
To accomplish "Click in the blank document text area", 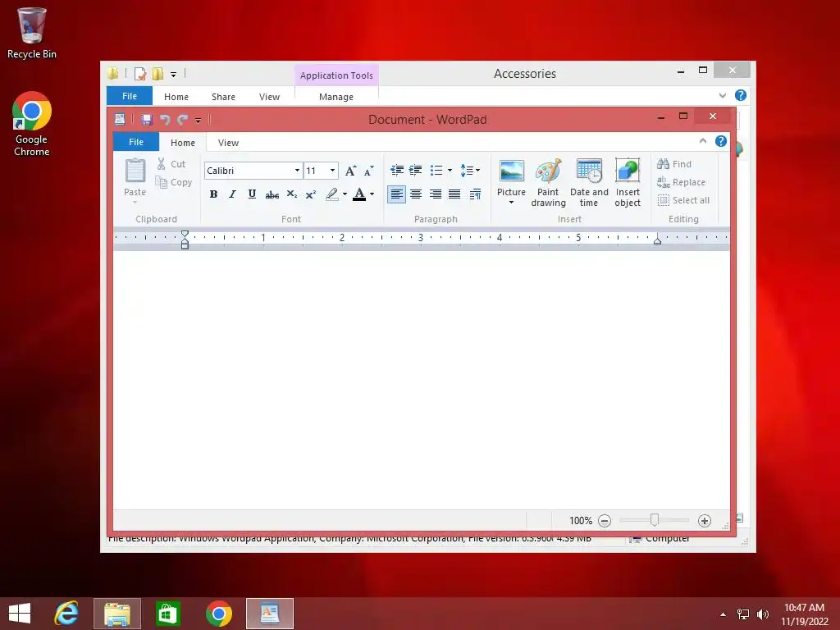I will [421, 379].
